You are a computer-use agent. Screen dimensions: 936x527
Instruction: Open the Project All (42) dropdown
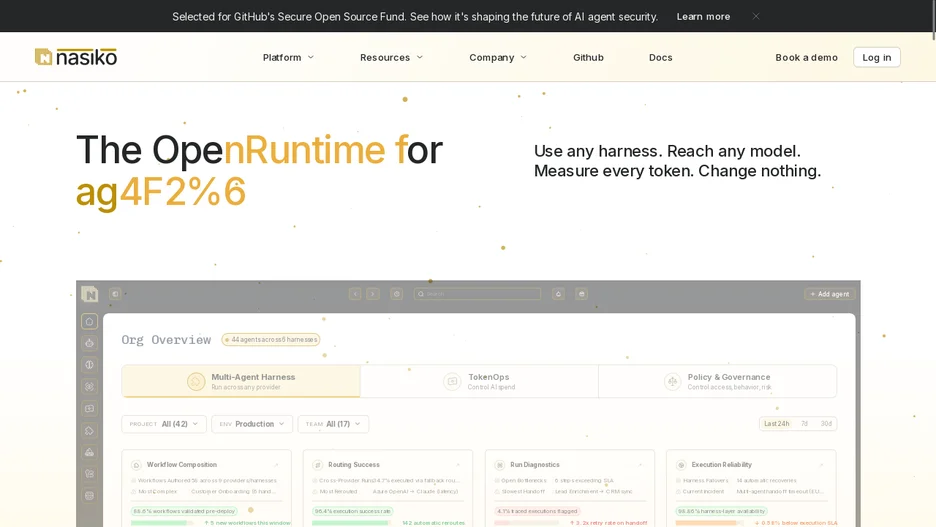[164, 424]
